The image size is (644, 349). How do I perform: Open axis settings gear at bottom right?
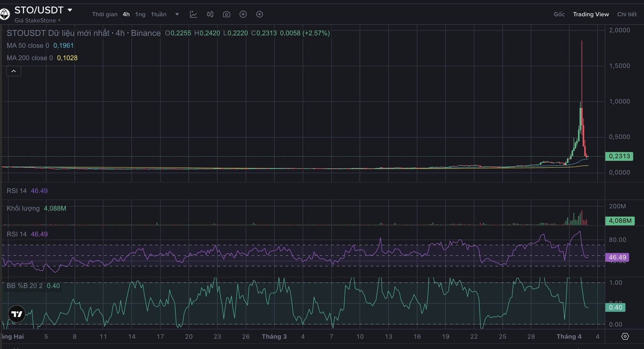pyautogui.click(x=625, y=336)
